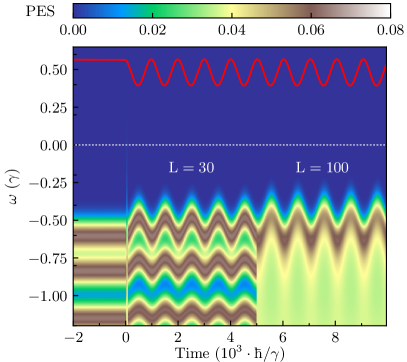This screenshot has height=362, width=407.
Task: Click the 0.02 colorbar tick label
Action: pyautogui.click(x=152, y=30)
